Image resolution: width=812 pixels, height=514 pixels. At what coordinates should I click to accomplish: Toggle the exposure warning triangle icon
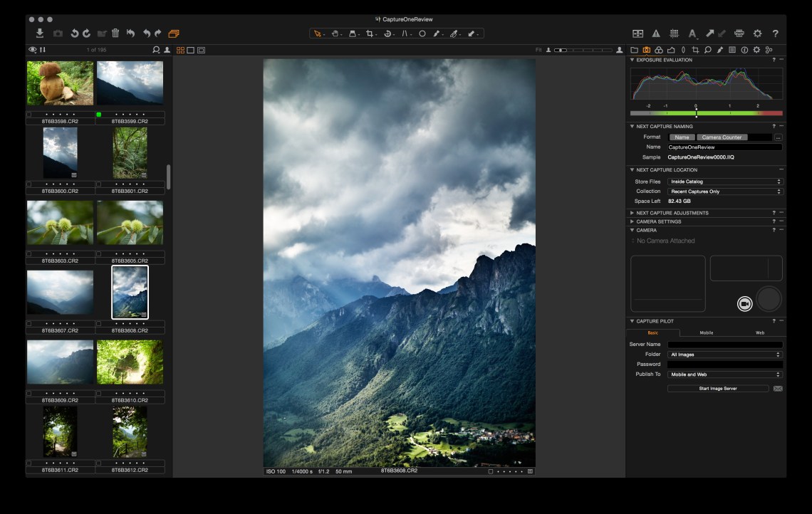(656, 33)
